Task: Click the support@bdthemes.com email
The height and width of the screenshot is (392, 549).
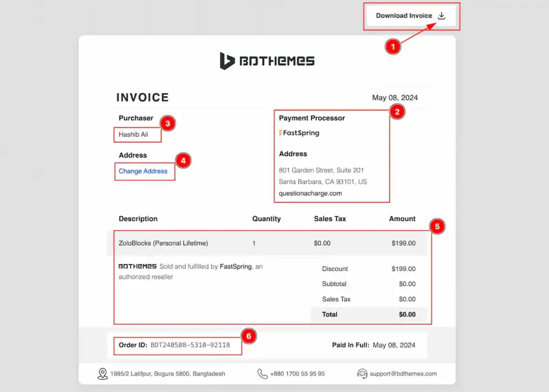Action: coord(403,373)
